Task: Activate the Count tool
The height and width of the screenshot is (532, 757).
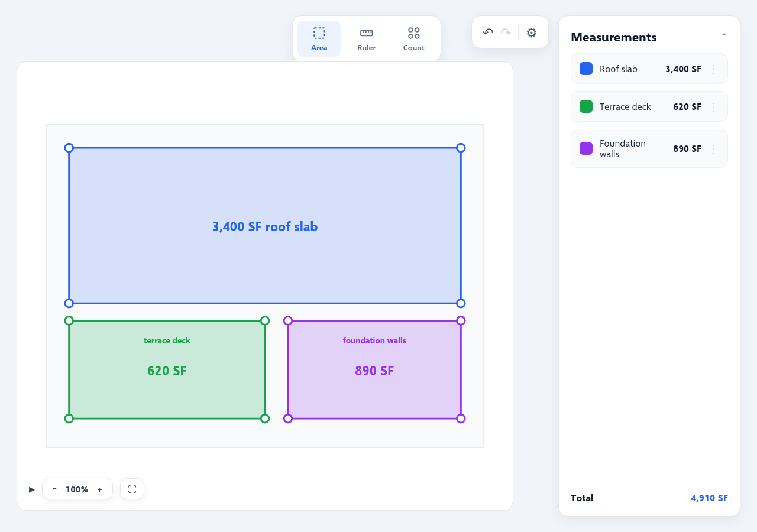Action: 414,39
